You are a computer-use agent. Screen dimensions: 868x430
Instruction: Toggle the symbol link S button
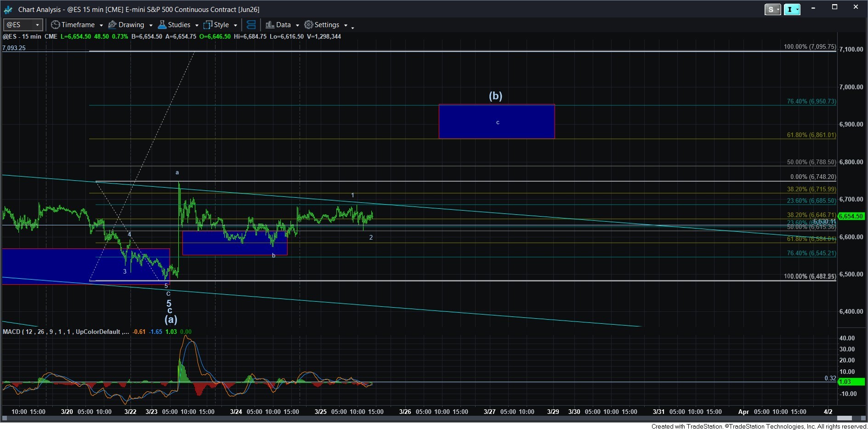tap(770, 9)
